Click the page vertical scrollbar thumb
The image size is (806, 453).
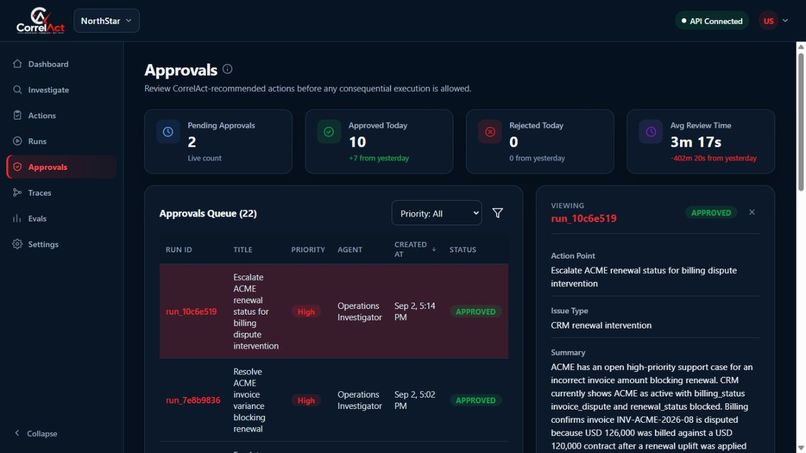click(801, 122)
